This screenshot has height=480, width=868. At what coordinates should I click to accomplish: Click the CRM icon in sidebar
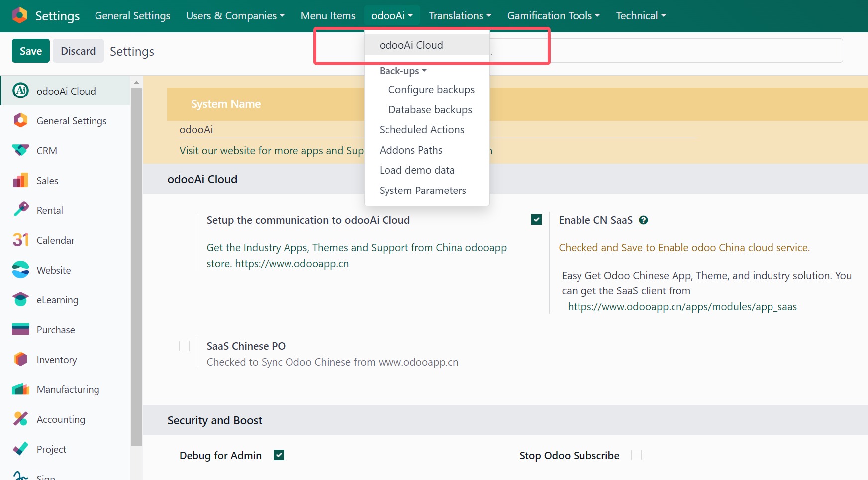tap(20, 151)
